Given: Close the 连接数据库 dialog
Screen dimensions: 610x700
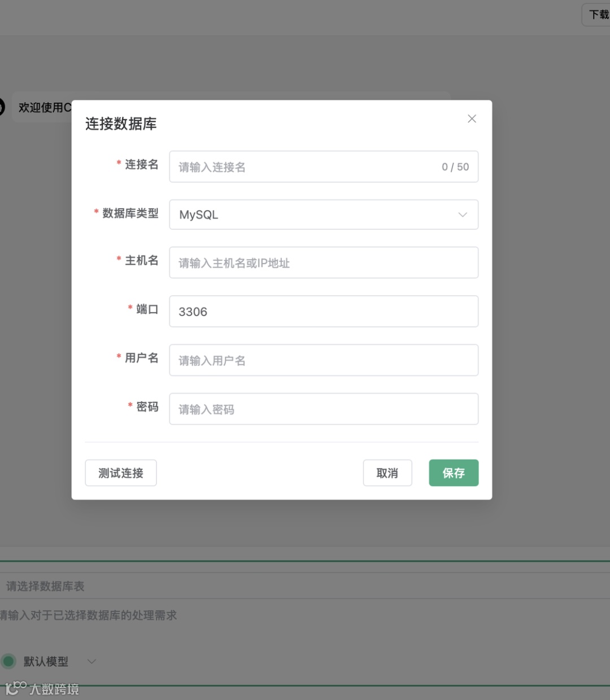Looking at the screenshot, I should pyautogui.click(x=472, y=119).
